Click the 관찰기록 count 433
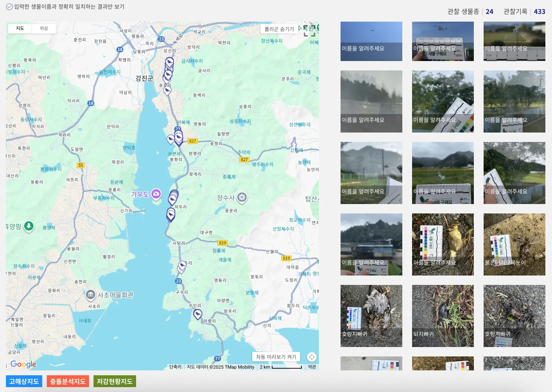Screen dimensions: 552x392 point(539,12)
